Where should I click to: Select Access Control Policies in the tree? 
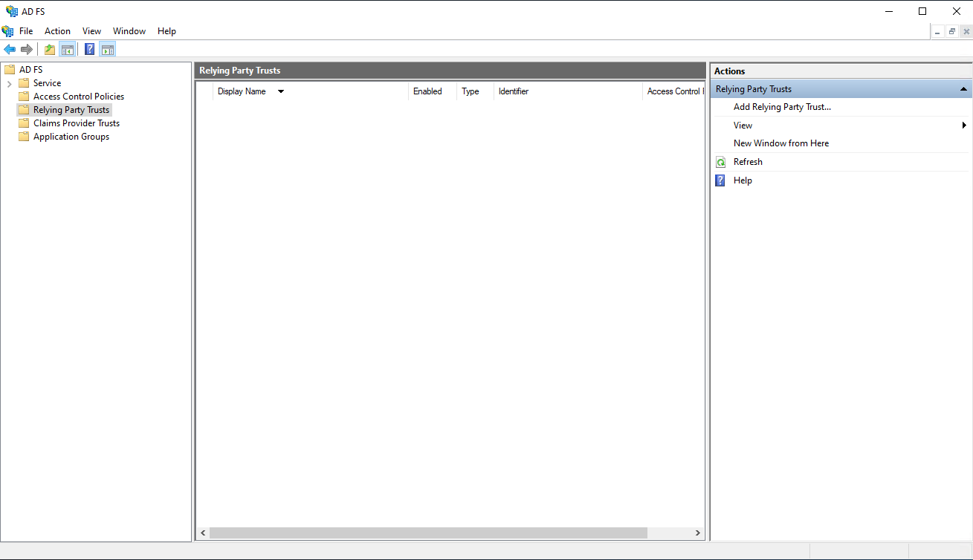click(78, 96)
